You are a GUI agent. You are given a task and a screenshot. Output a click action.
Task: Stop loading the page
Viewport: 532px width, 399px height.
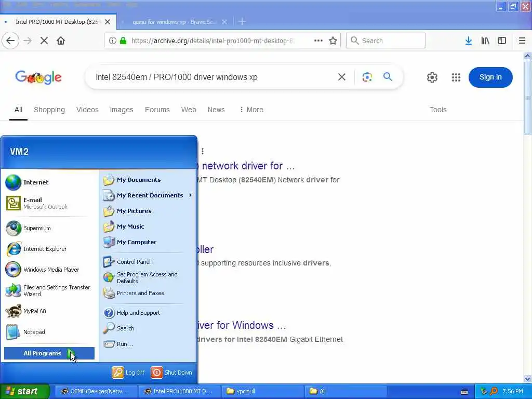(44, 41)
